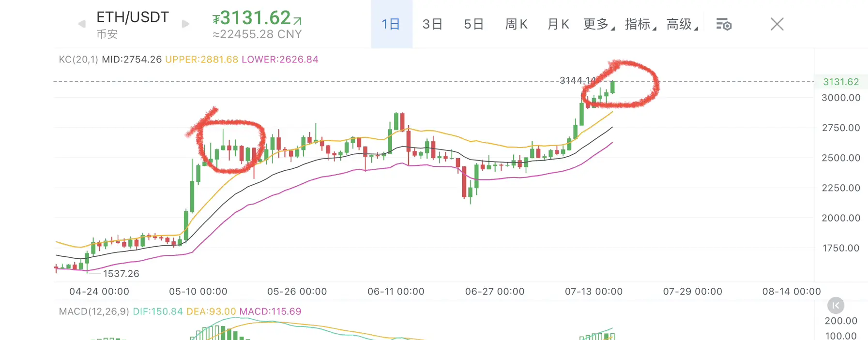Select the 3日 timeframe tab
The height and width of the screenshot is (340, 868).
pos(432,24)
